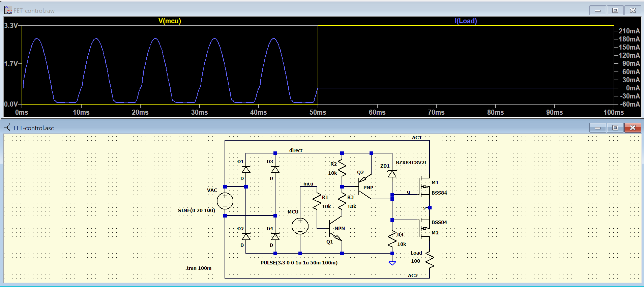The width and height of the screenshot is (644, 288).
Task: Select PNP transistor Q2
Action: [364, 186]
